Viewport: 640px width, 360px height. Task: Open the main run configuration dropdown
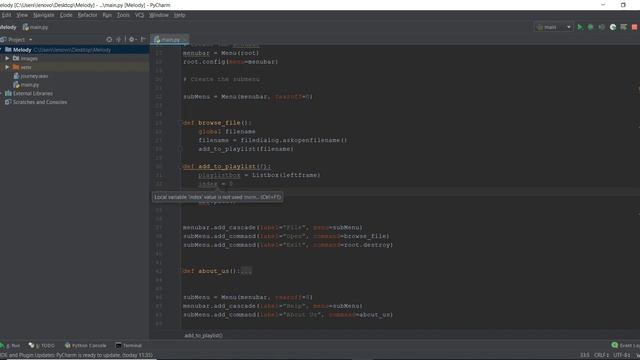[x=554, y=27]
